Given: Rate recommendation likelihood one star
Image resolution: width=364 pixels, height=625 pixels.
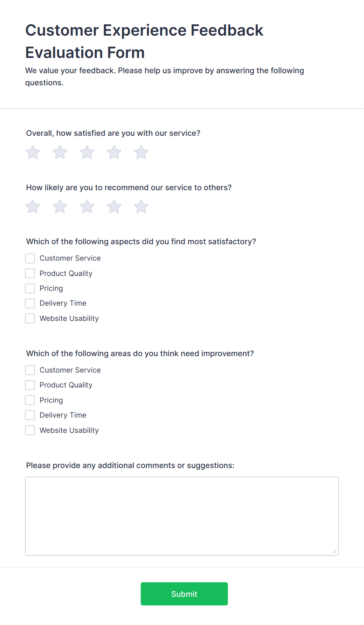Looking at the screenshot, I should (33, 207).
